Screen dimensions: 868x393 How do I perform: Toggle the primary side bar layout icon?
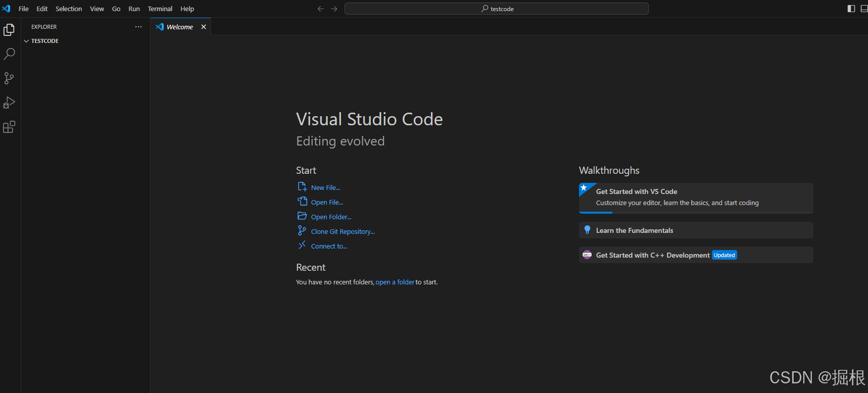(851, 9)
